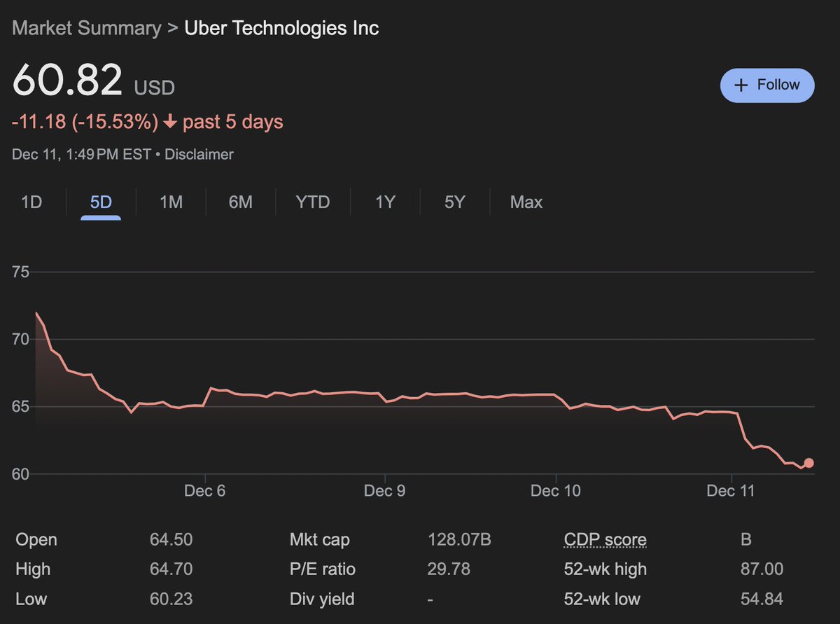Viewport: 840px width, 624px height.
Task: Select the Max time range
Action: (526, 202)
